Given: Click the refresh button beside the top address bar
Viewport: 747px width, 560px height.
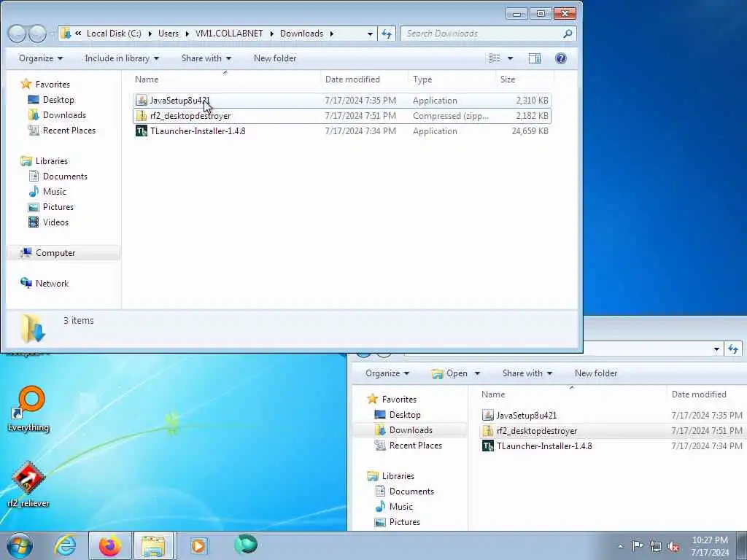Looking at the screenshot, I should tap(387, 34).
